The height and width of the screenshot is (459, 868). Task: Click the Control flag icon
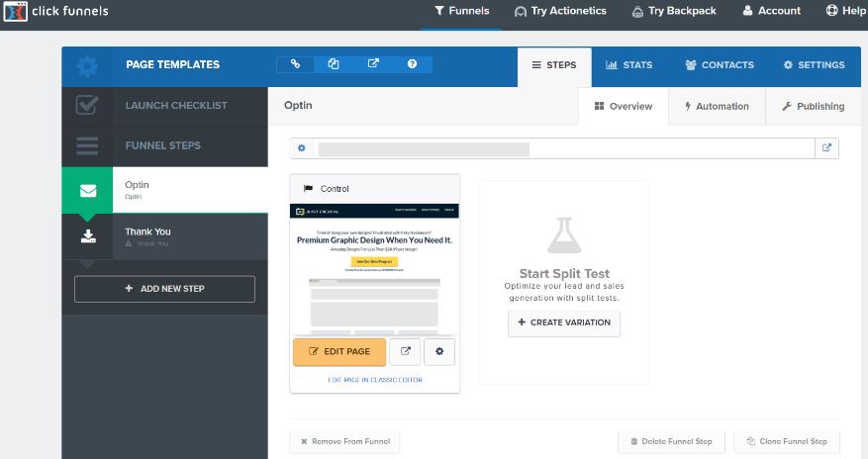tap(308, 189)
